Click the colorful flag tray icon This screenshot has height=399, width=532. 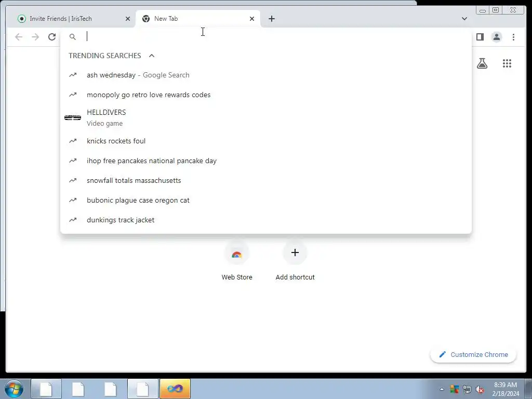(x=454, y=390)
